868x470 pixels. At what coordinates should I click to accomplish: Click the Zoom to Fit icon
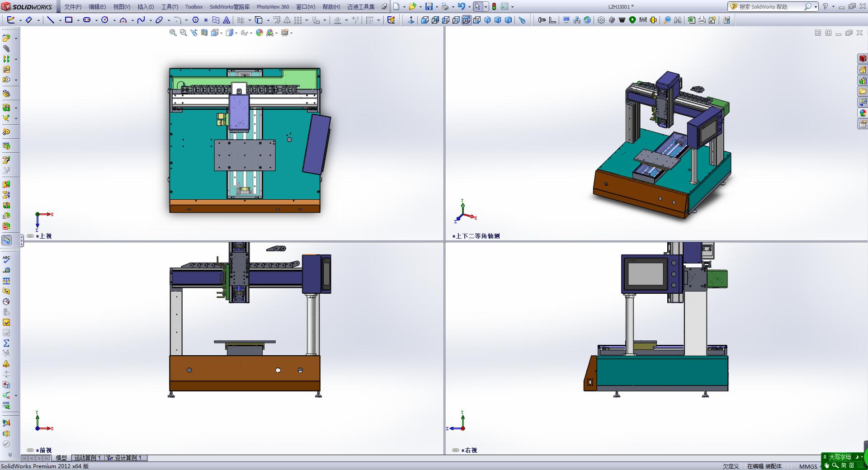tap(173, 33)
